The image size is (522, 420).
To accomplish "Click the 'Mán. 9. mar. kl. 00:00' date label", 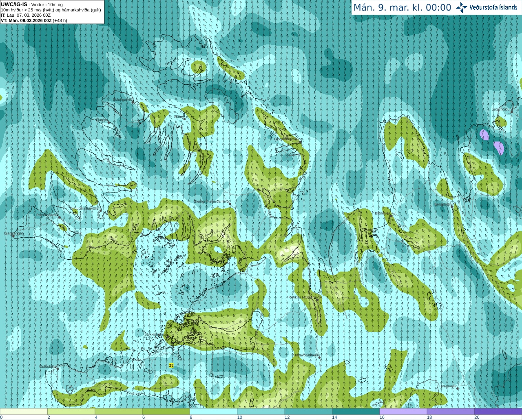I will pos(402,7).
